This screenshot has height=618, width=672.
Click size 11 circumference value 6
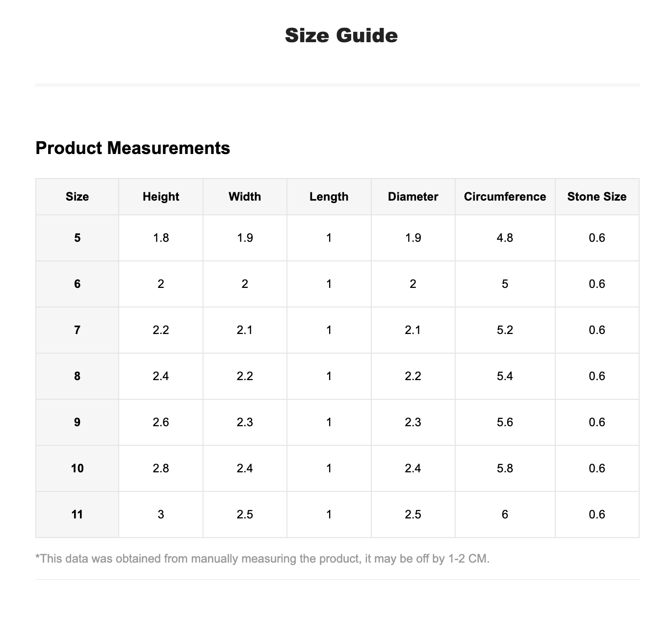pyautogui.click(x=505, y=515)
